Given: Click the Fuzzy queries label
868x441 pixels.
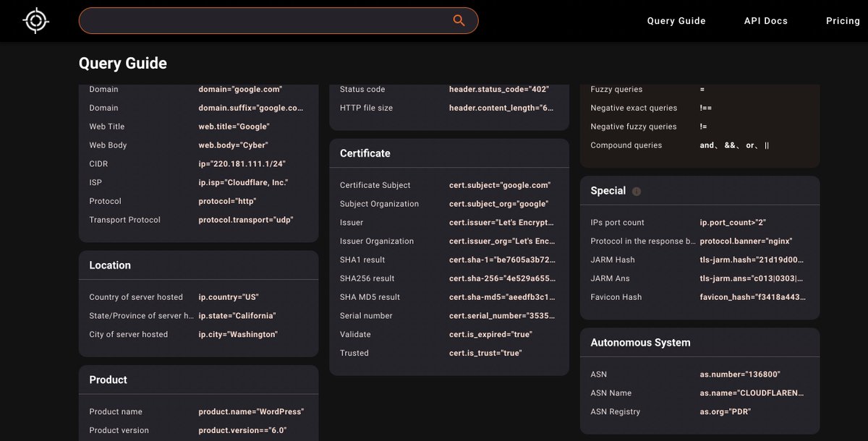Looking at the screenshot, I should coord(616,90).
